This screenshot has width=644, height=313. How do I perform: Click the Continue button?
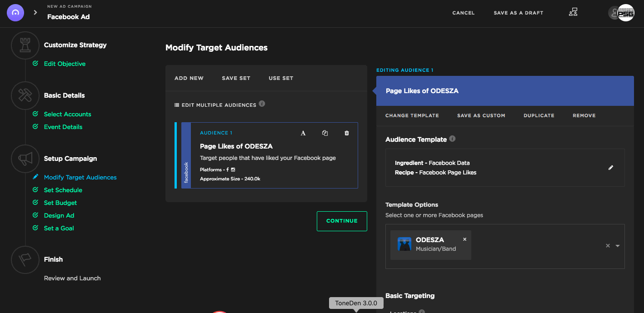342,221
